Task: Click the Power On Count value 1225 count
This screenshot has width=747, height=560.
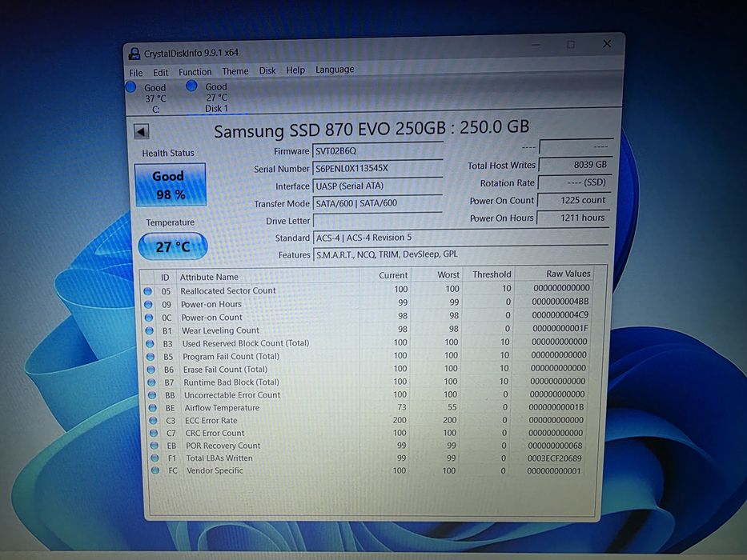Action: coord(574,201)
